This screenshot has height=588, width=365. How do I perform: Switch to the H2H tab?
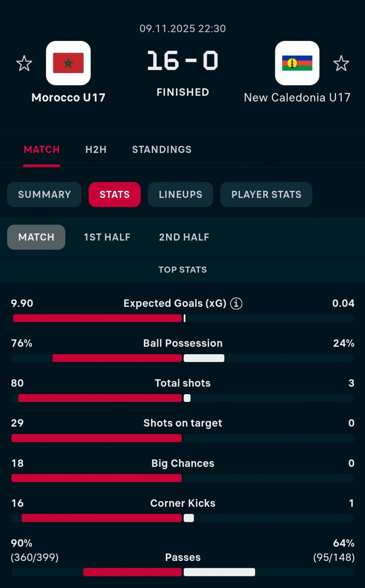[x=96, y=150]
